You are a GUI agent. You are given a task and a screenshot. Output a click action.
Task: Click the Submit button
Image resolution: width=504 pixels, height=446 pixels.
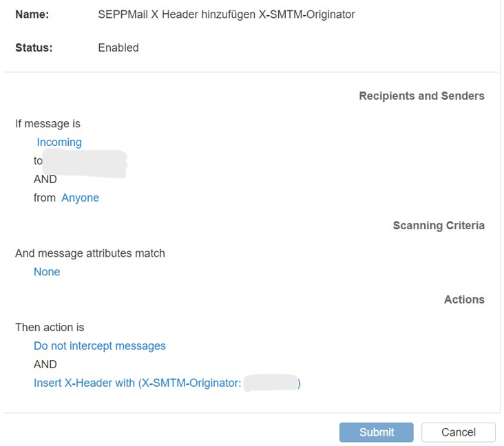376,432
